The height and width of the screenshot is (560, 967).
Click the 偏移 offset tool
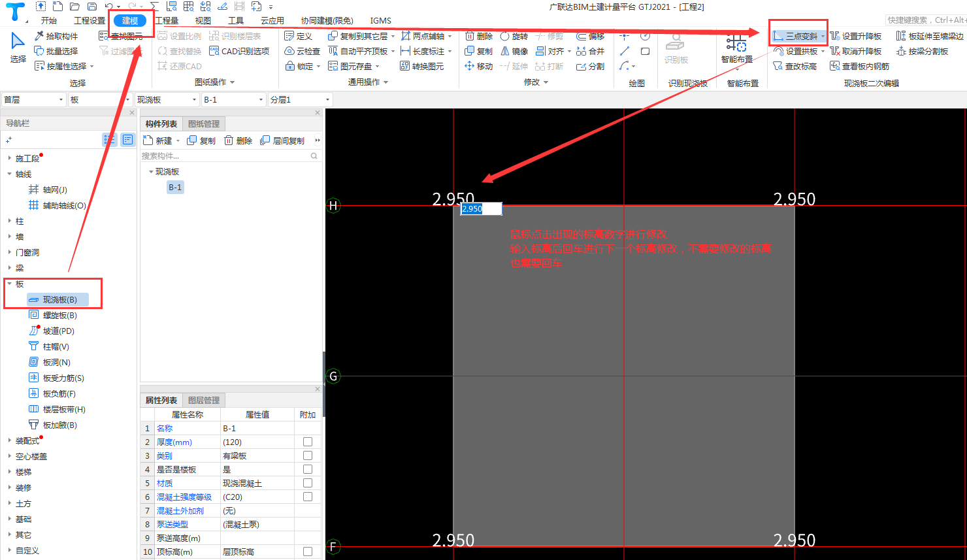pos(591,36)
